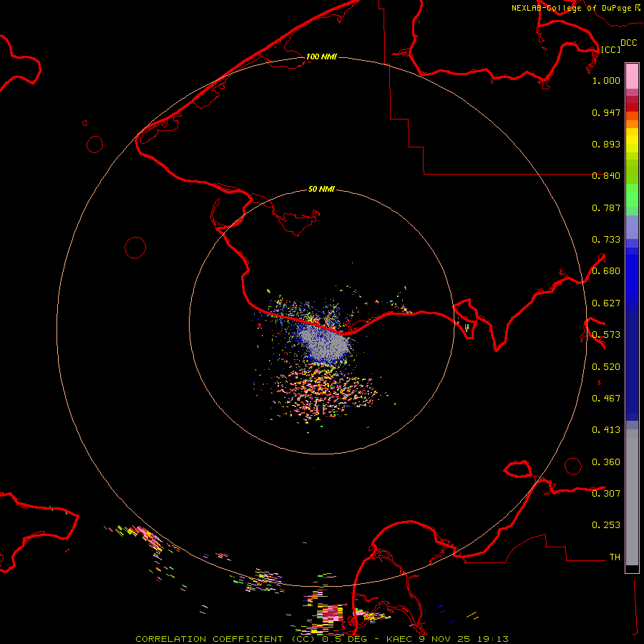The height and width of the screenshot is (644, 644).
Task: Pick the 0.680 scale value
Action: coord(606,271)
